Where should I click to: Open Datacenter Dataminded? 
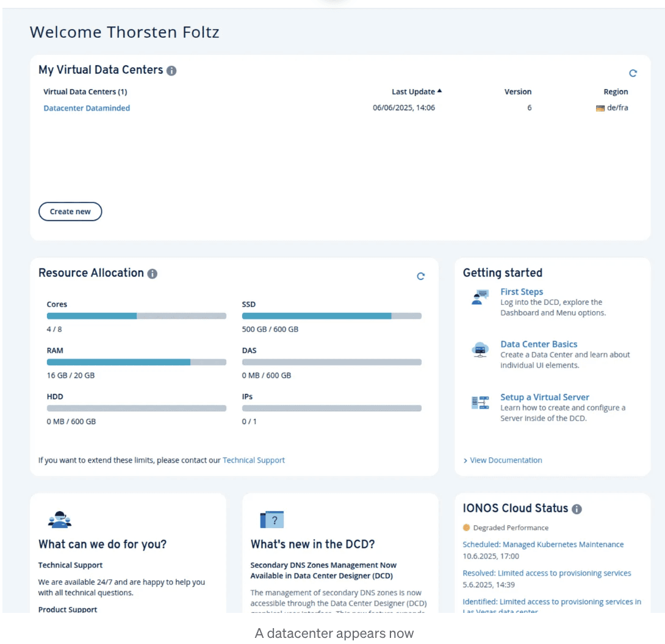[87, 108]
